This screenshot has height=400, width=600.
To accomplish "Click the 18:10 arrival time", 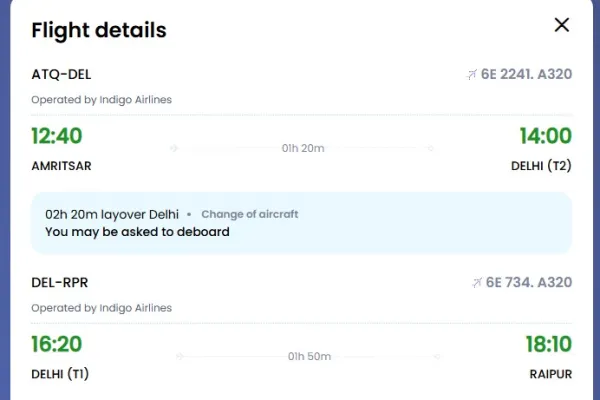I will pyautogui.click(x=549, y=344).
